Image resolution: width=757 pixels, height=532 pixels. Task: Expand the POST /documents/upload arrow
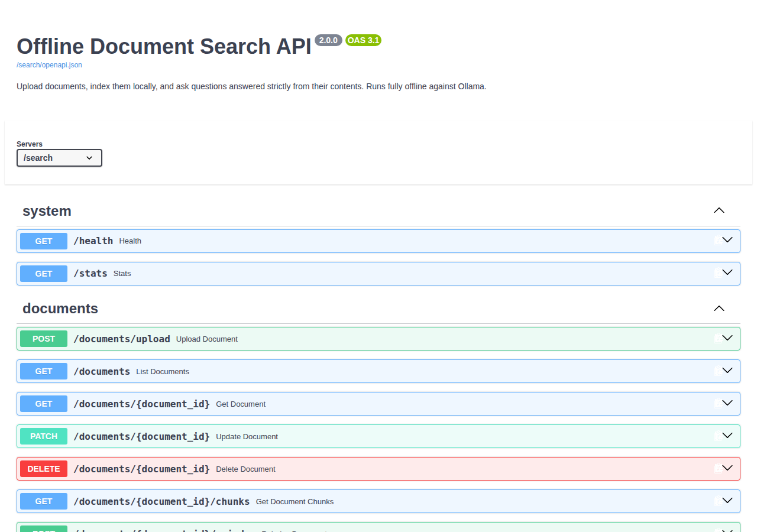pos(727,338)
